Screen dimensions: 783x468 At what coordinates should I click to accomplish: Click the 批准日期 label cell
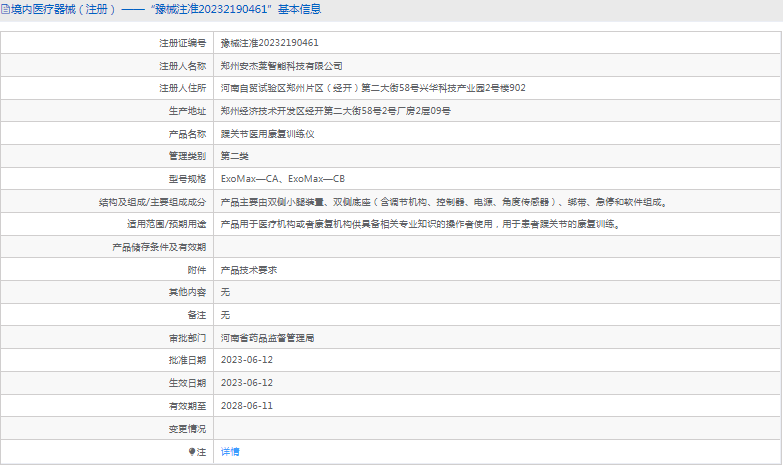pyautogui.click(x=107, y=360)
